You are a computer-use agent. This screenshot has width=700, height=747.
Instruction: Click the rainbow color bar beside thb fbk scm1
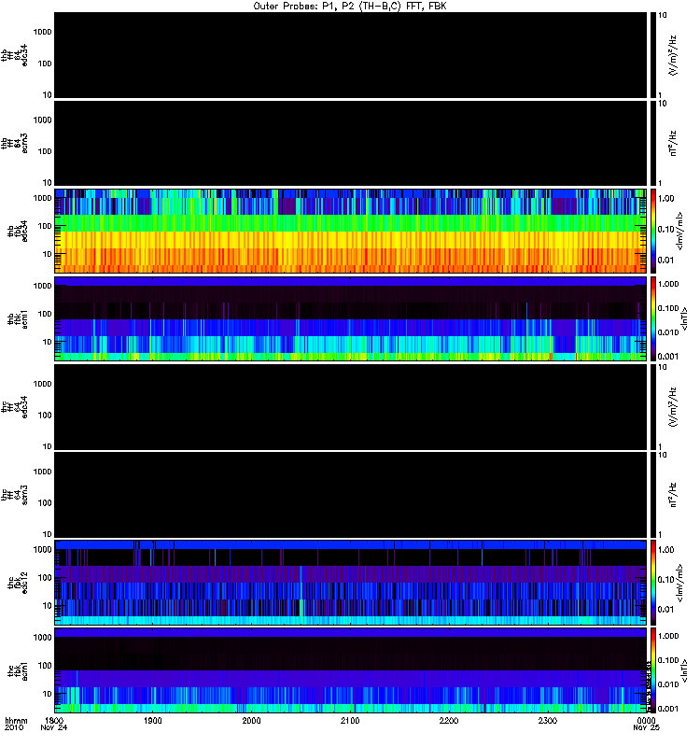tap(652, 318)
